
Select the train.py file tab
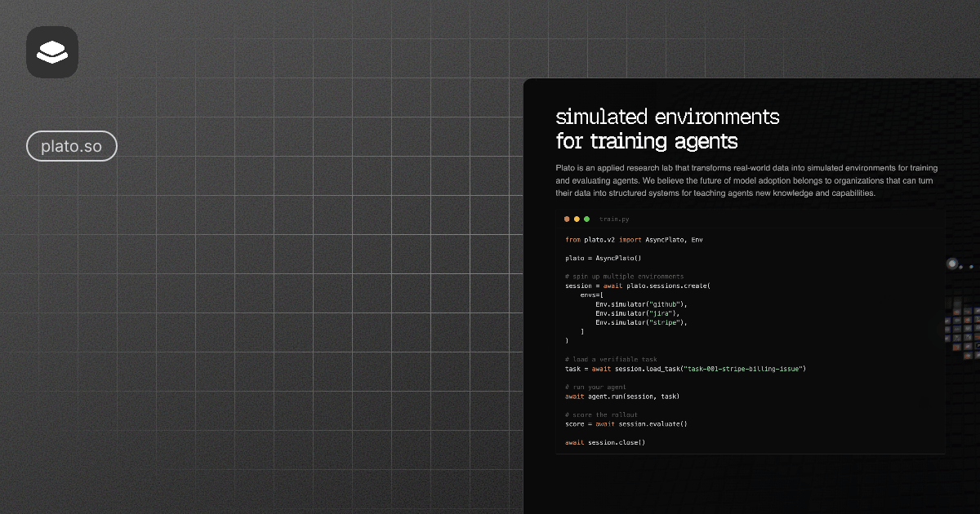point(614,219)
